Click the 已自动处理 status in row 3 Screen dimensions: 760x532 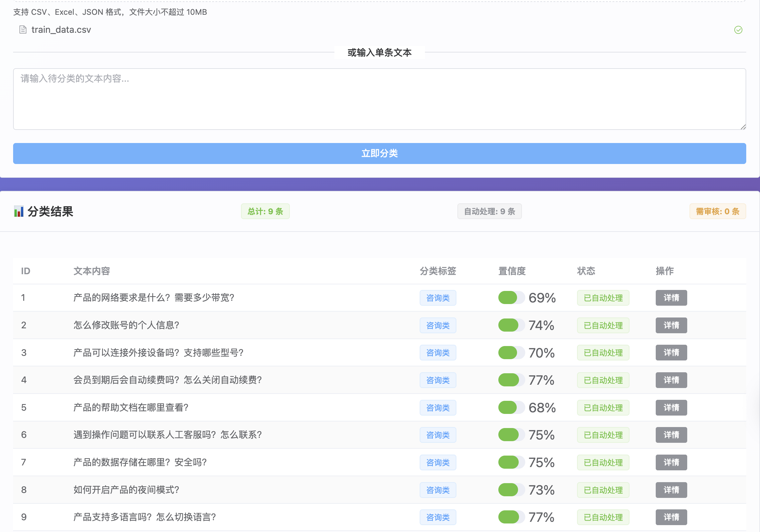click(603, 353)
